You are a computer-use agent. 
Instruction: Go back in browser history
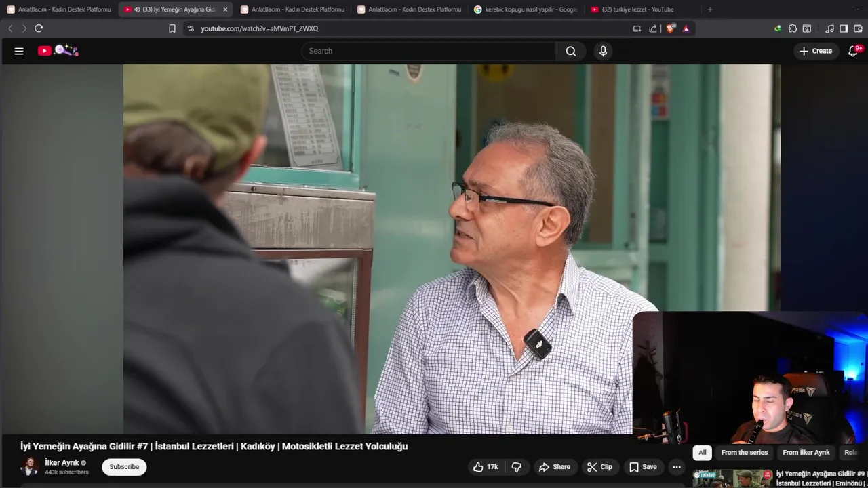coord(10,28)
